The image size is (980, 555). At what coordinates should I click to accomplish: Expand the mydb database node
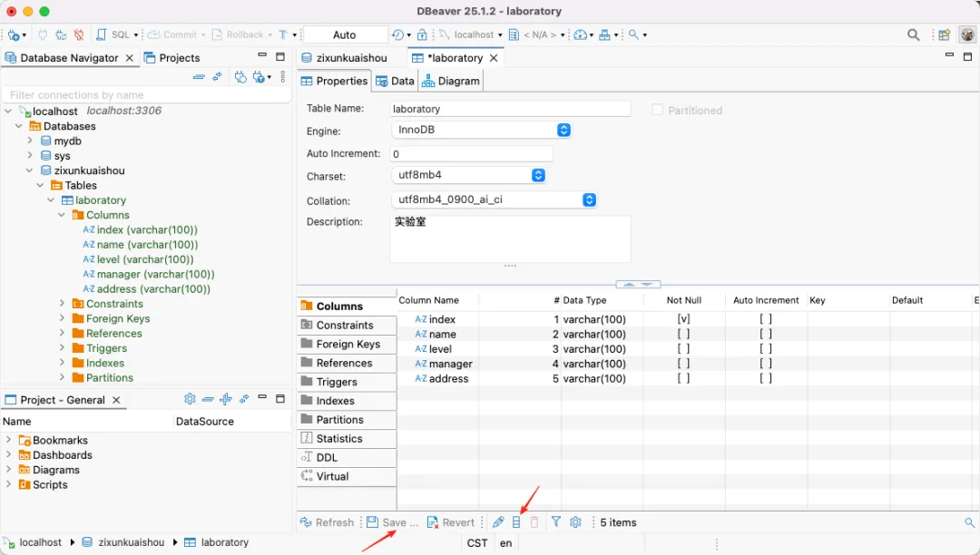tap(29, 141)
